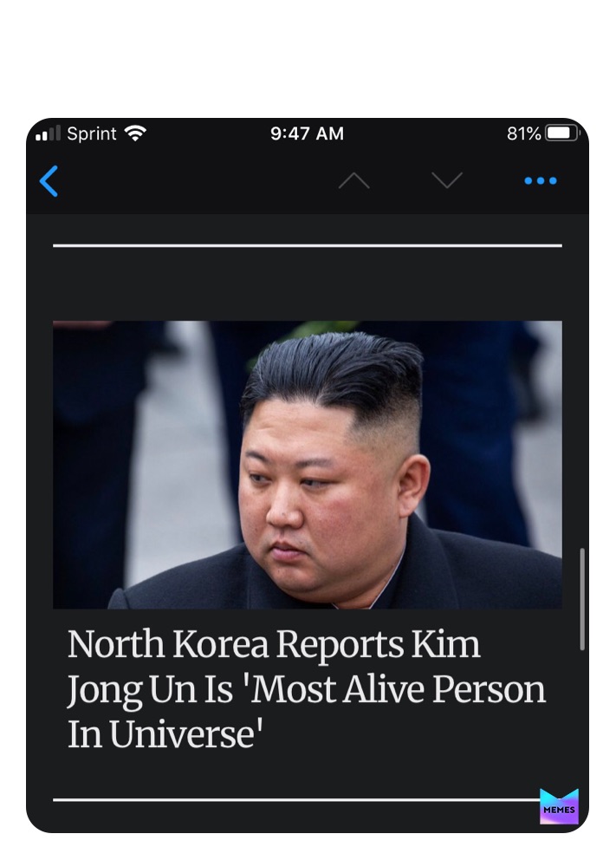Tap the 9:47 AM clock
Viewport: 616px width, 860px height.
pyautogui.click(x=307, y=134)
